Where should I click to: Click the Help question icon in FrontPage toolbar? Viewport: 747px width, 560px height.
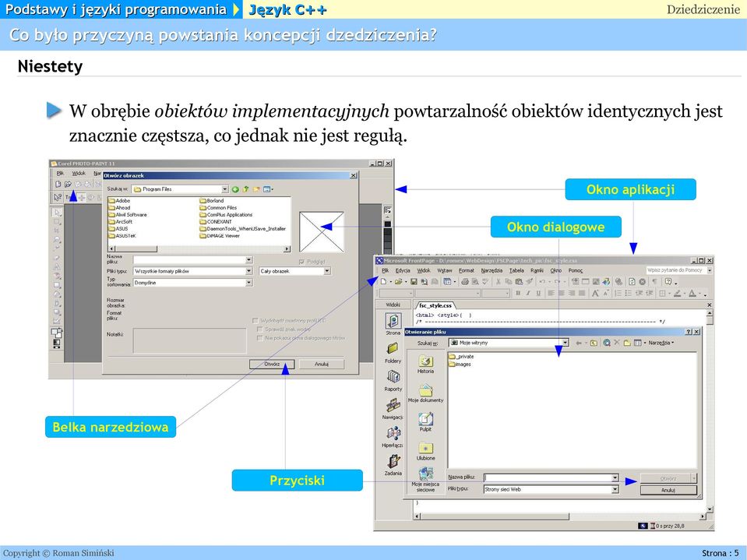668,281
